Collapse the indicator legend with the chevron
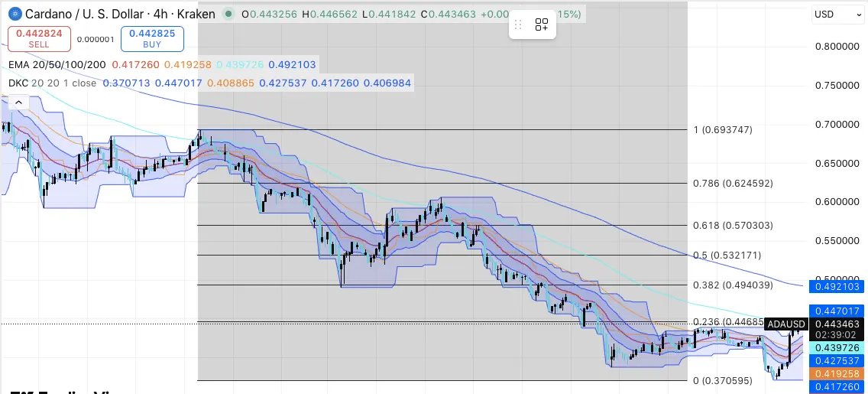 [18, 103]
